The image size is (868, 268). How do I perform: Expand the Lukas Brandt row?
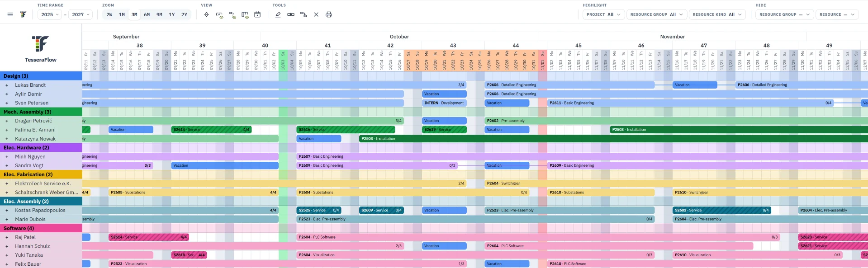[x=7, y=85]
